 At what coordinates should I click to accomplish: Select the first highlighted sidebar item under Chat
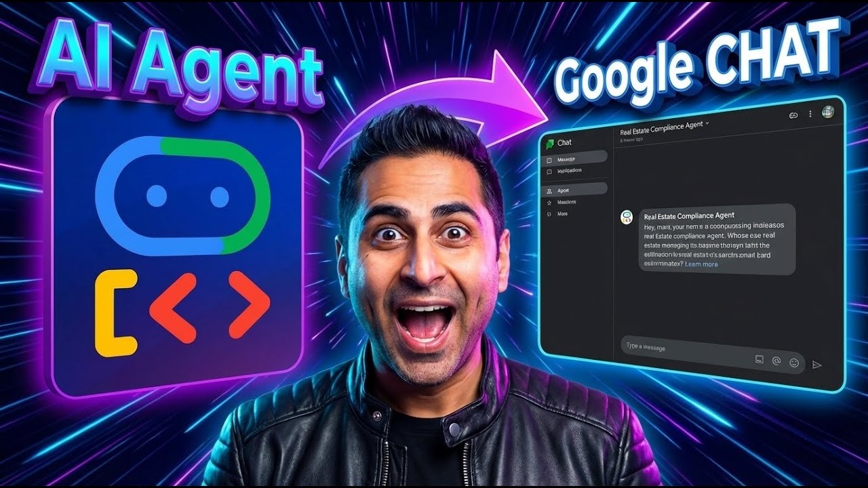click(576, 159)
